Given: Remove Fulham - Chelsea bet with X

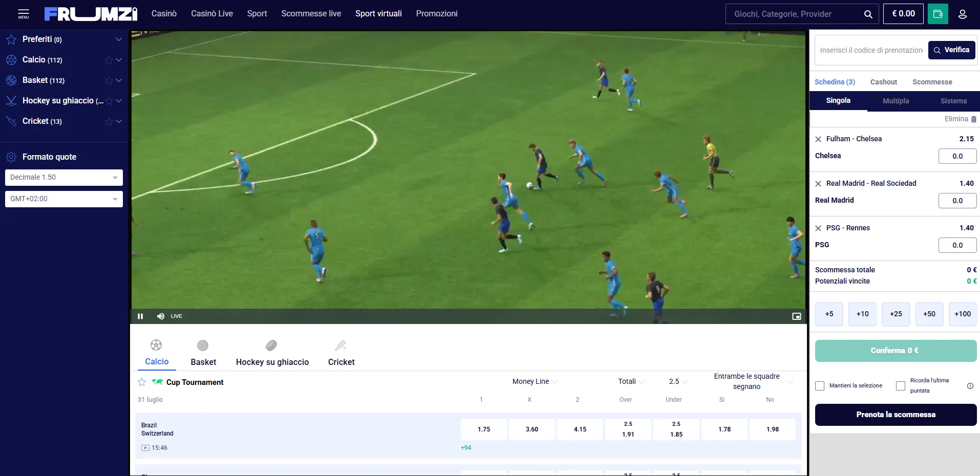Looking at the screenshot, I should 818,139.
